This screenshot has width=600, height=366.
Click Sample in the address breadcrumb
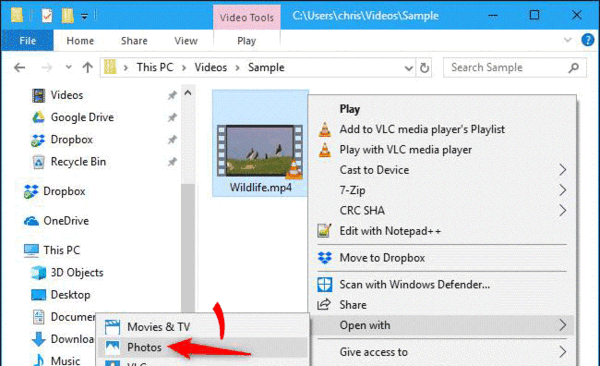coord(266,67)
